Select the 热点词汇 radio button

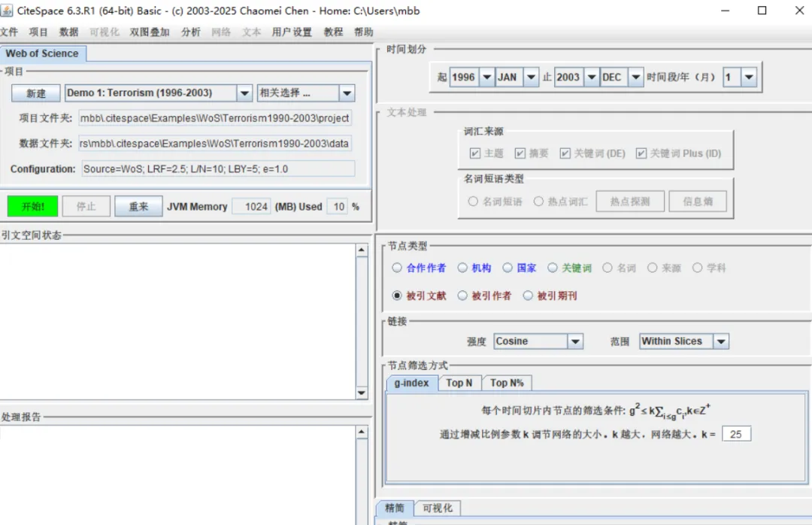[x=538, y=201]
